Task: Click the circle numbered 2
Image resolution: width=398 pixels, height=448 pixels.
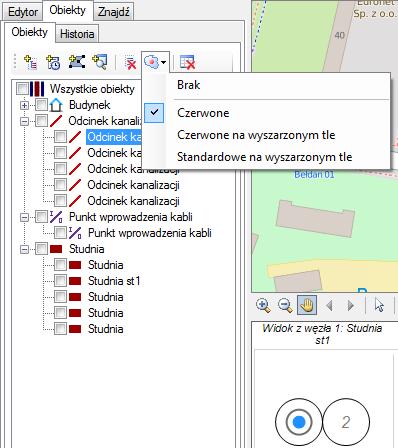Action: click(346, 422)
